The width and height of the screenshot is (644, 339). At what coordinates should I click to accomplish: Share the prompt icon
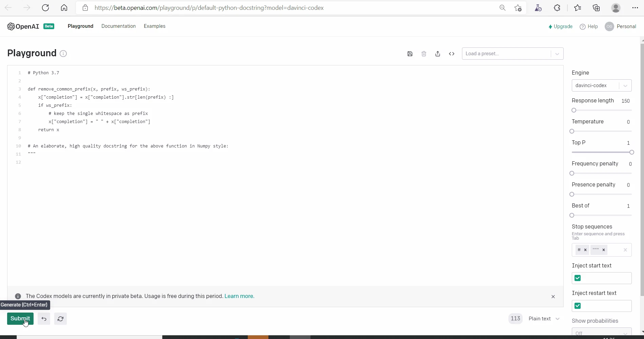(438, 54)
